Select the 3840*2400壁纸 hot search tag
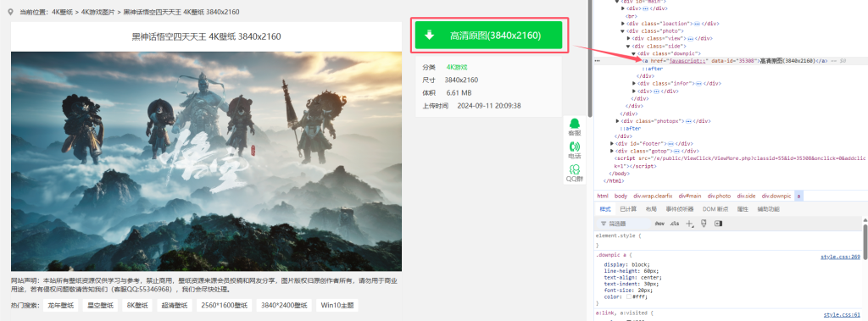This screenshot has width=868, height=321. pos(284,306)
